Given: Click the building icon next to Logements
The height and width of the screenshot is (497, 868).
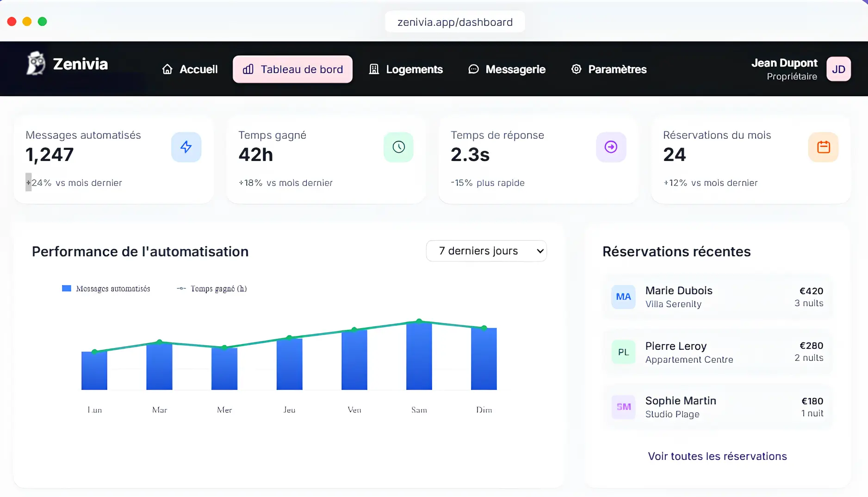Looking at the screenshot, I should tap(374, 69).
